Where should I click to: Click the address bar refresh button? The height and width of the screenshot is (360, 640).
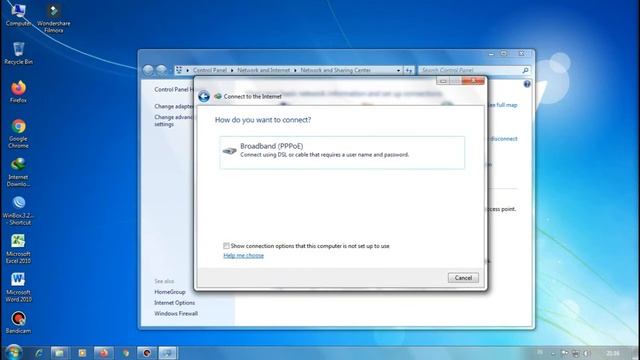[409, 70]
